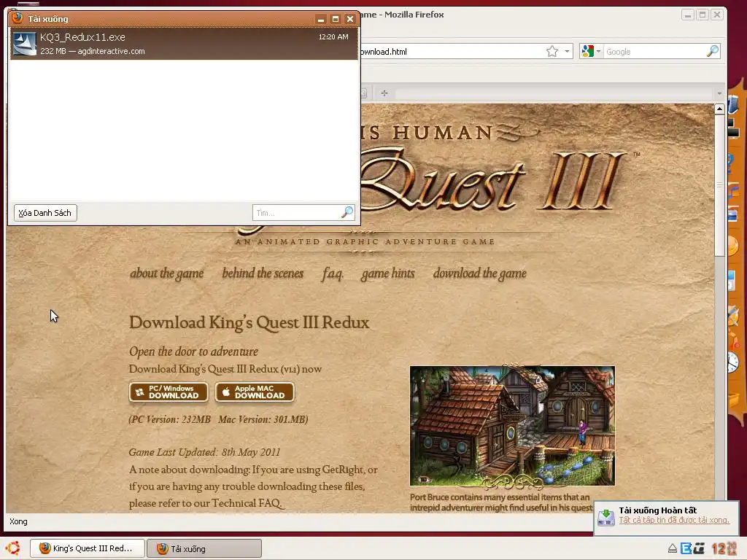Click the PC/Windows DOWNLOAD button
Screen dimensions: 747x560
(x=169, y=392)
